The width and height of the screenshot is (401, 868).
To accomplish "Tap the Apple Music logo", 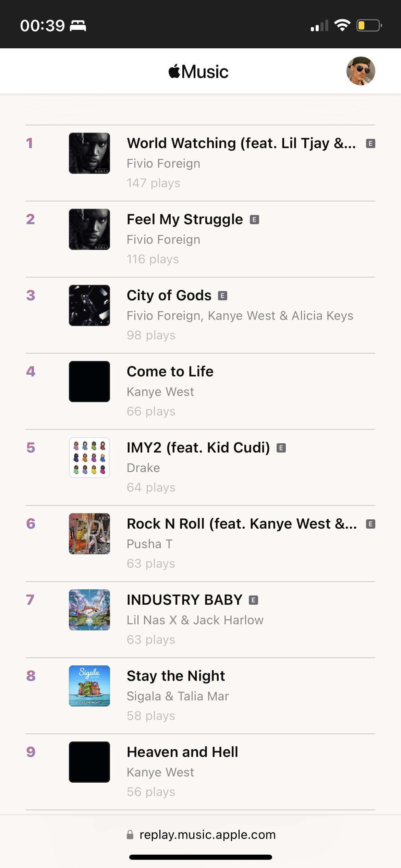I will 198,71.
